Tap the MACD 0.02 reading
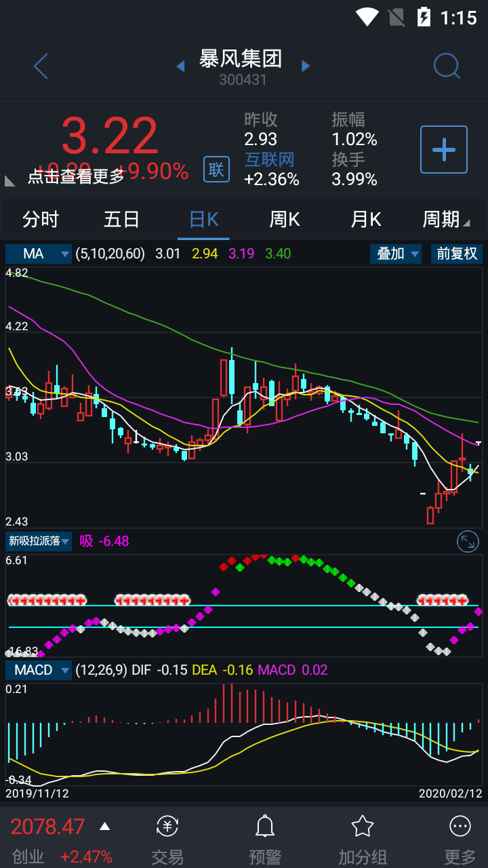This screenshot has height=868, width=488. click(293, 670)
